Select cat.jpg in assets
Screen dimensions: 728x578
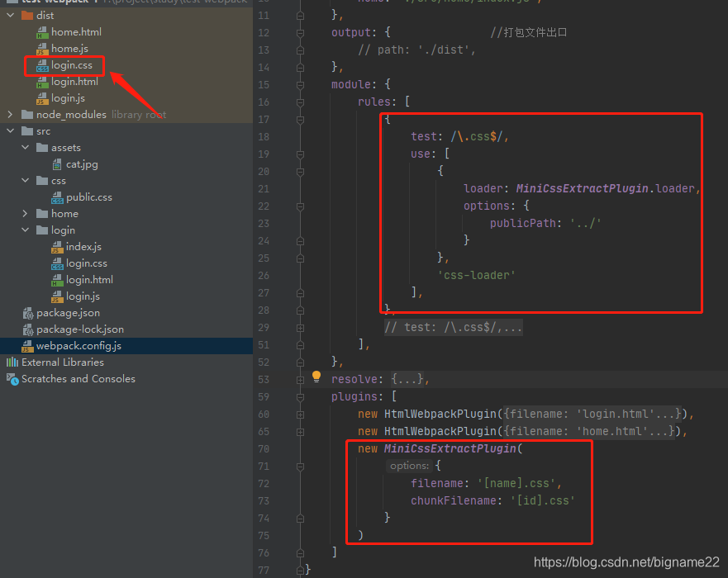coord(82,164)
